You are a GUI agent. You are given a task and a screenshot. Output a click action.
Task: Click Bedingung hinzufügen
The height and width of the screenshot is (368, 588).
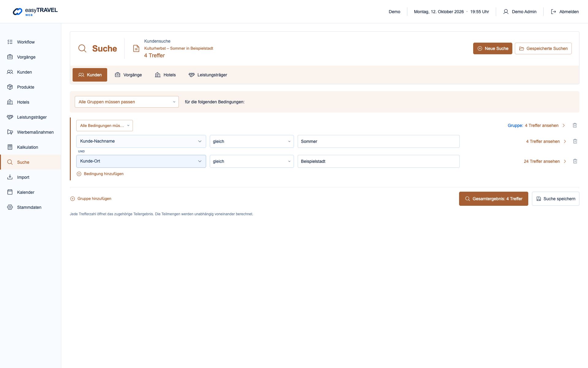[x=100, y=174]
